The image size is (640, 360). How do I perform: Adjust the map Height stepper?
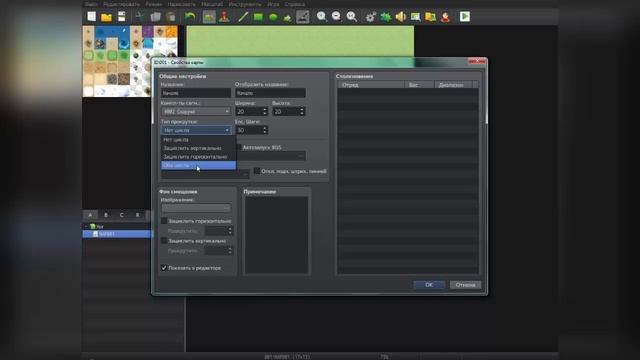pyautogui.click(x=302, y=111)
